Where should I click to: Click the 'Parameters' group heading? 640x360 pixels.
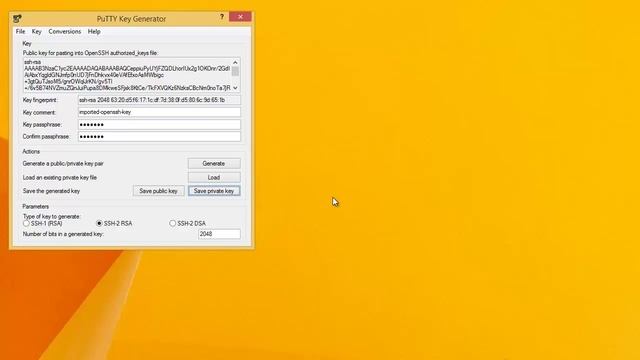click(x=36, y=207)
